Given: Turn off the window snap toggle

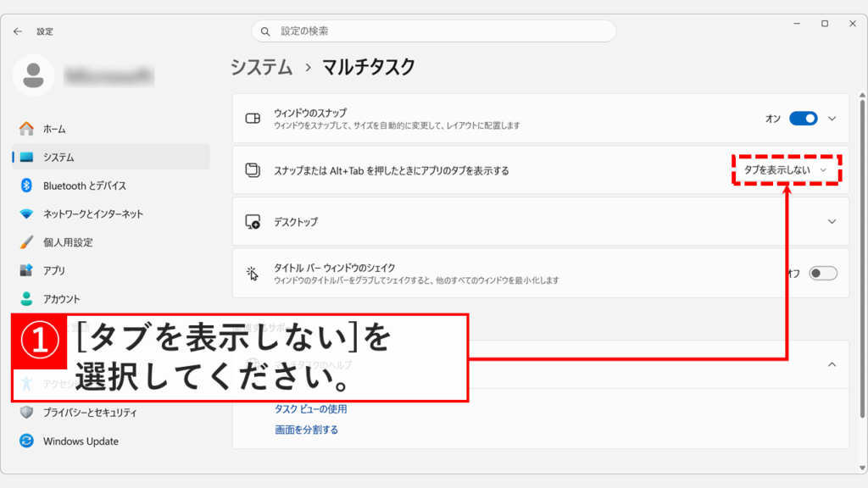Looking at the screenshot, I should click(x=804, y=119).
